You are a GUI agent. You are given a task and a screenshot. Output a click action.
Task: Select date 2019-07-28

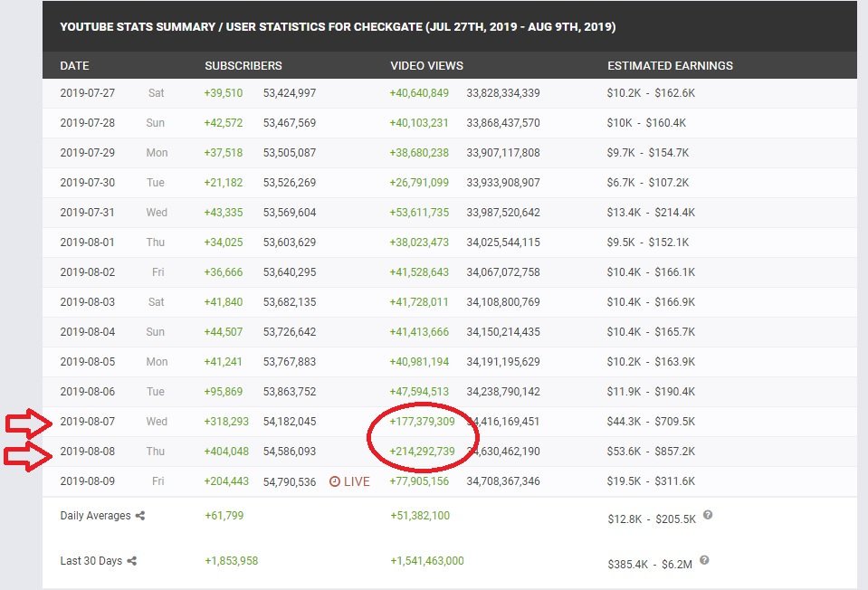click(x=88, y=123)
